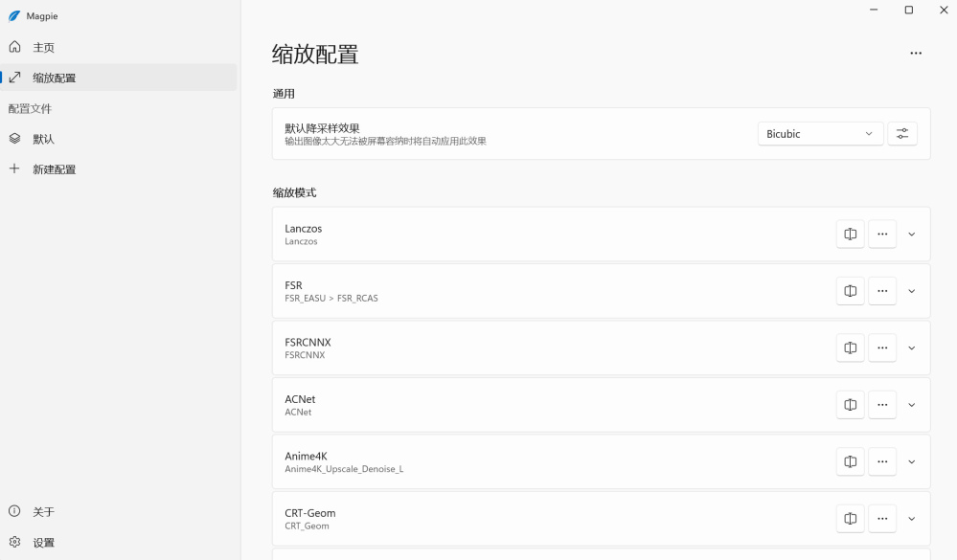The height and width of the screenshot is (560, 957).
Task: Click the 通用 section heading
Action: pyautogui.click(x=284, y=94)
